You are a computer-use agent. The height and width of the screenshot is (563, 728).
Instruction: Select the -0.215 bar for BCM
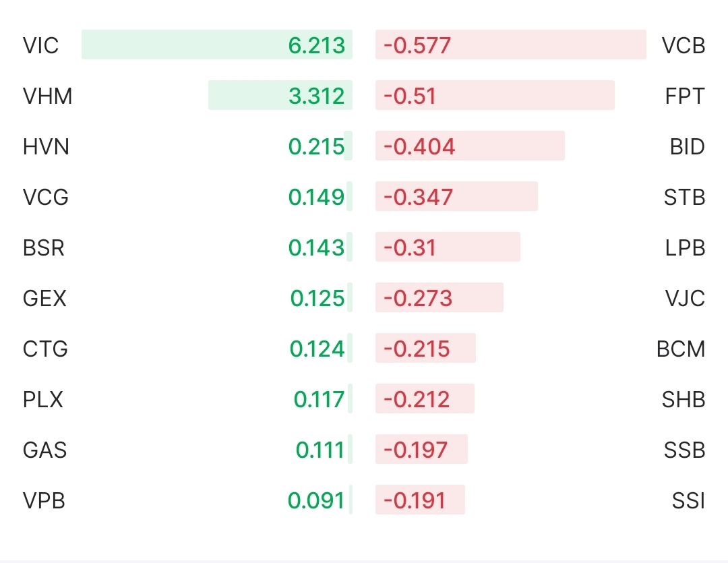(425, 349)
